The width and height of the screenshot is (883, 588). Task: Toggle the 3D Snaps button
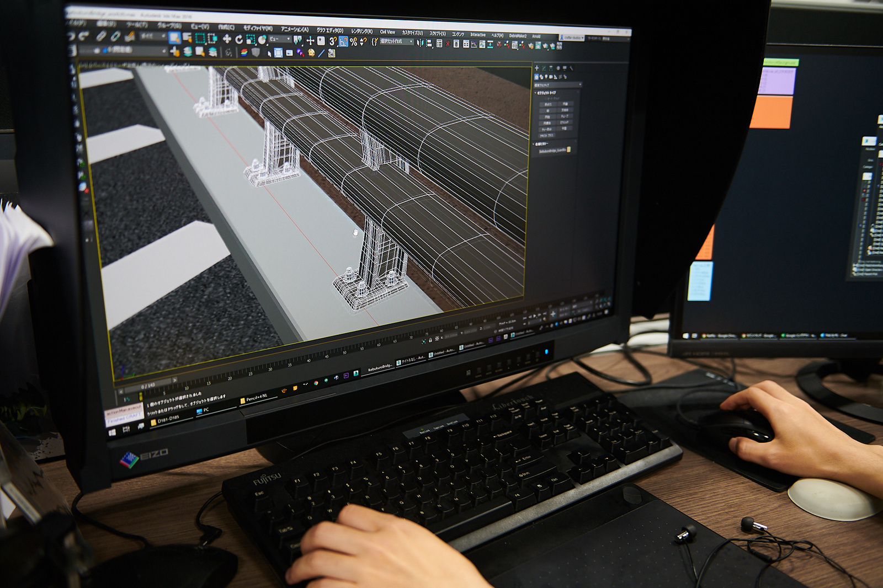(333, 41)
